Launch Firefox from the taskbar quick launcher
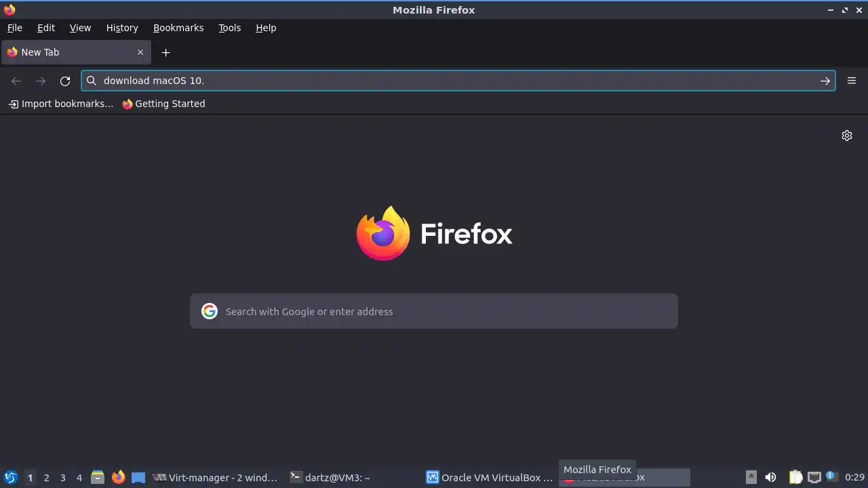Viewport: 868px width, 488px height. click(118, 477)
